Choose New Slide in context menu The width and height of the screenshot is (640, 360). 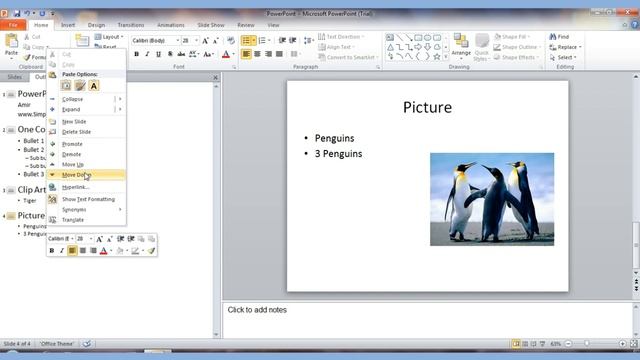tap(86, 122)
